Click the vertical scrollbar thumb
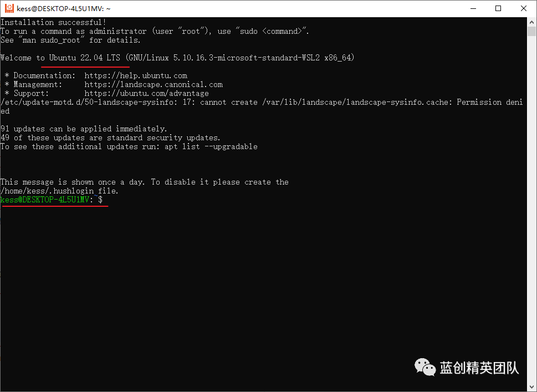The image size is (537, 392). tap(531, 32)
